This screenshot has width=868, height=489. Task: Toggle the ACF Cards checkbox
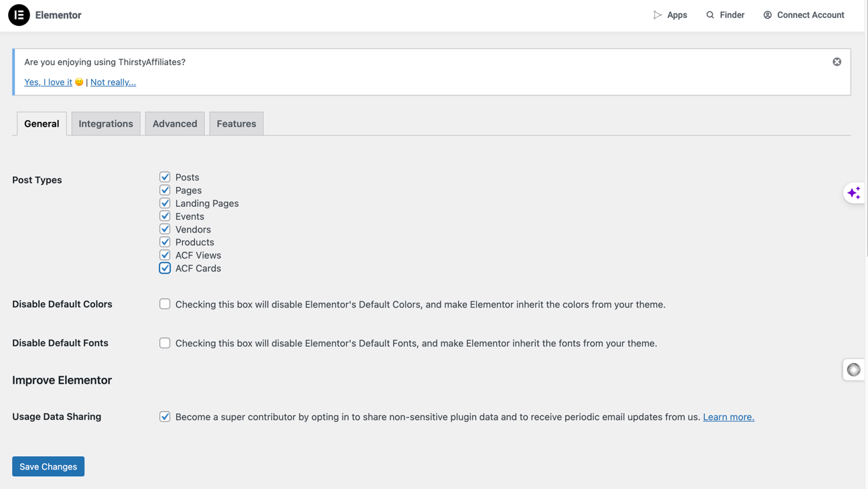pyautogui.click(x=165, y=268)
